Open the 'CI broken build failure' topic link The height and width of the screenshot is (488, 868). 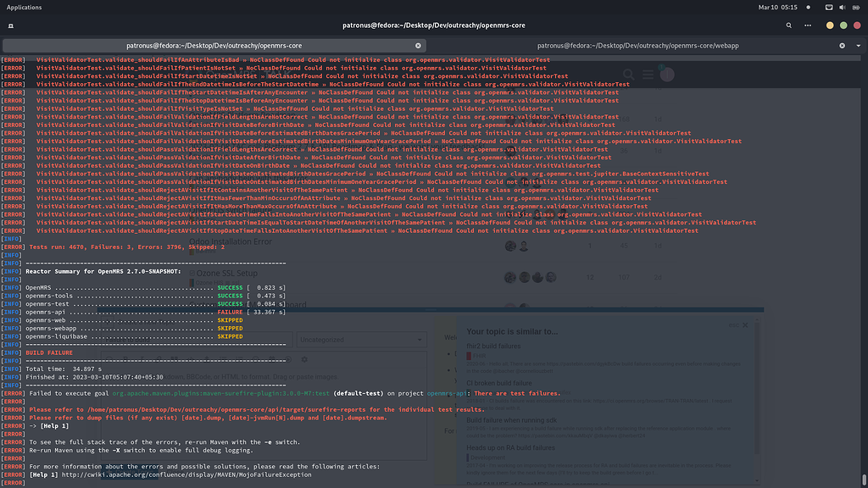tap(498, 383)
